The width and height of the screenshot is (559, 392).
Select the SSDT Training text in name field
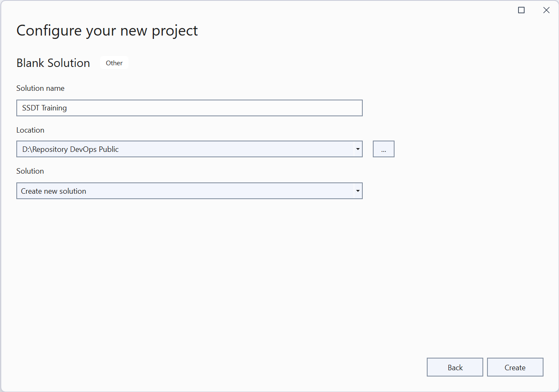[44, 108]
